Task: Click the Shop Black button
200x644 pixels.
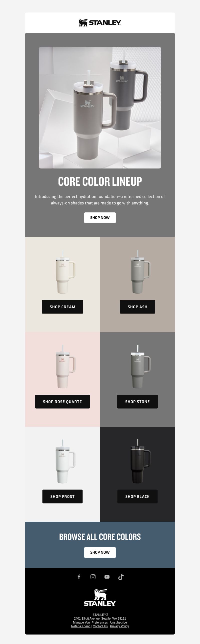Action: coord(137,496)
